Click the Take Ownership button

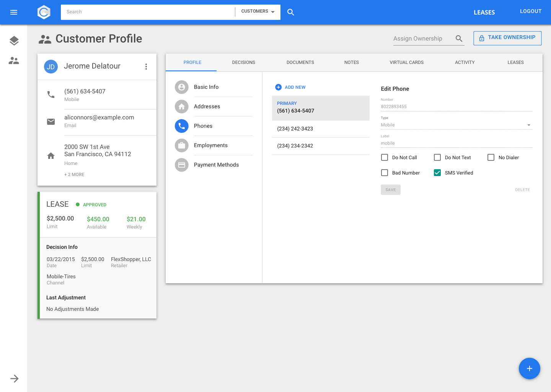[x=507, y=38]
